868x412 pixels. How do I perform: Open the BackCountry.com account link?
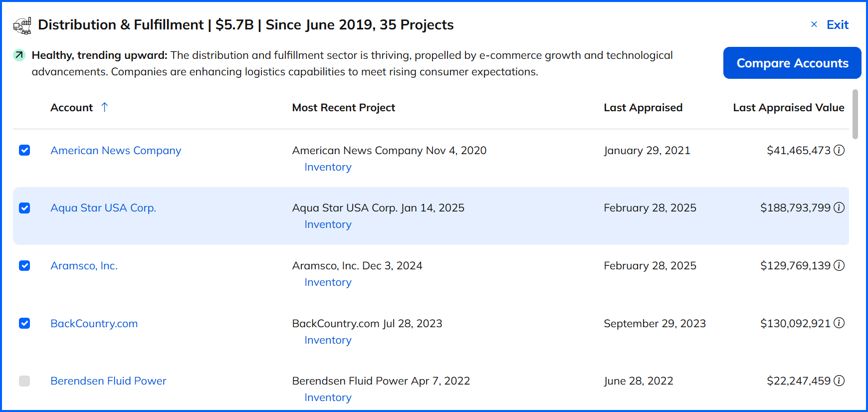pyautogui.click(x=94, y=324)
